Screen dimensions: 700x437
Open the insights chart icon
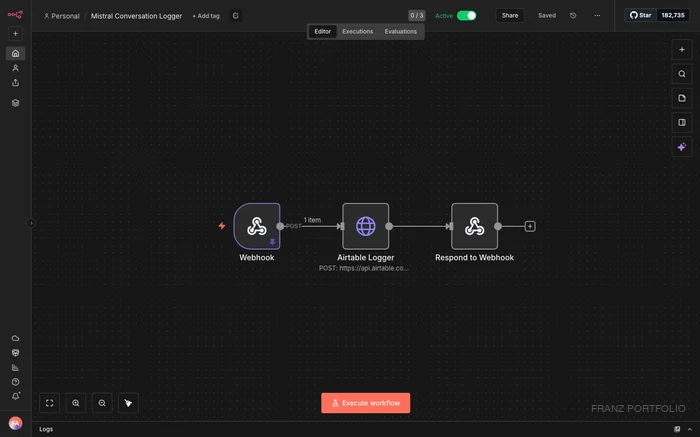point(15,367)
